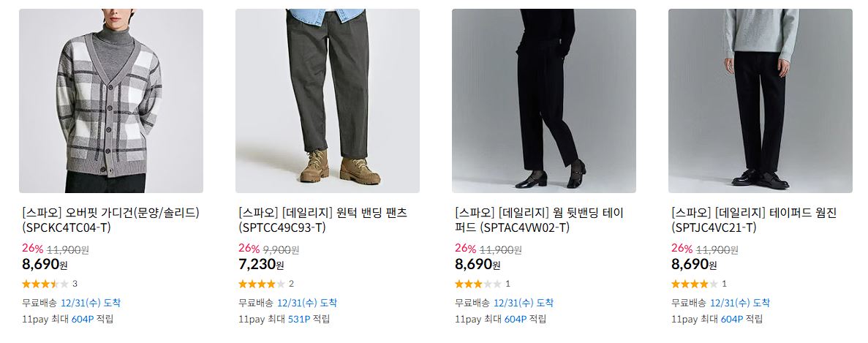Click star rating of the cardigan with 3 reviews
This screenshot has height=343, width=868.
click(45, 284)
